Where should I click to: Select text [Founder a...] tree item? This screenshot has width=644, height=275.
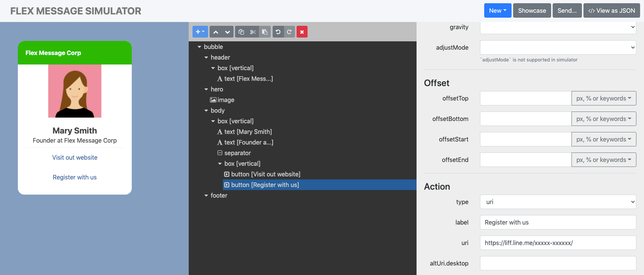[245, 142]
